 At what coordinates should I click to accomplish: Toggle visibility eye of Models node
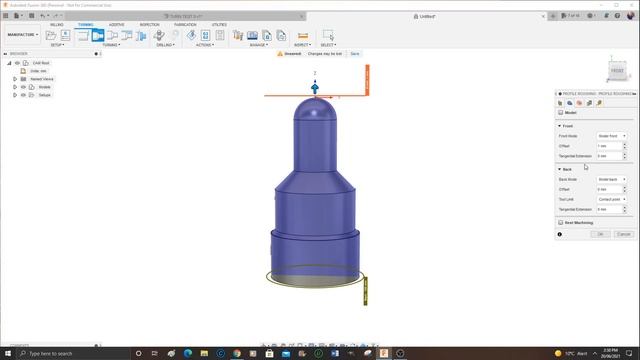pos(23,87)
